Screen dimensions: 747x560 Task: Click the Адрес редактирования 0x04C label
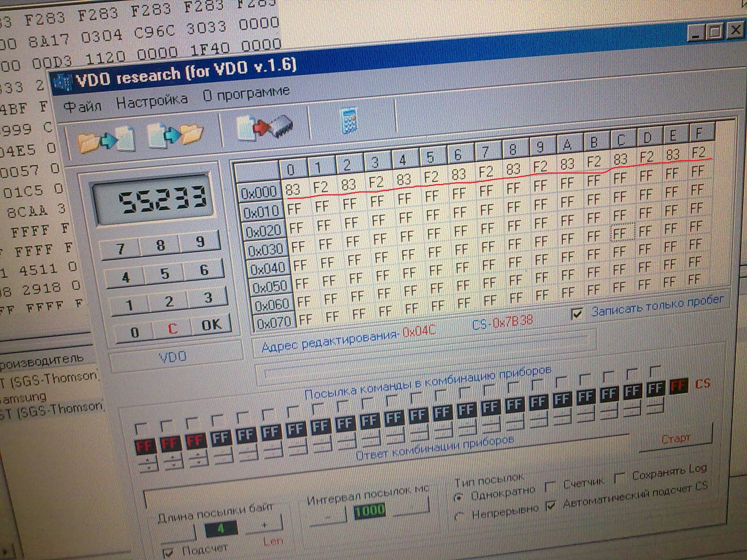click(x=348, y=339)
